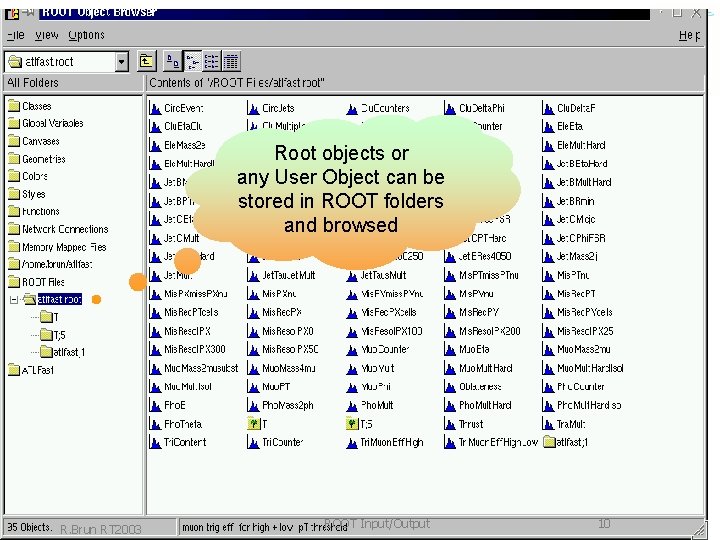Select the Geometries folder
720x540 pixels.
pyautogui.click(x=37, y=159)
